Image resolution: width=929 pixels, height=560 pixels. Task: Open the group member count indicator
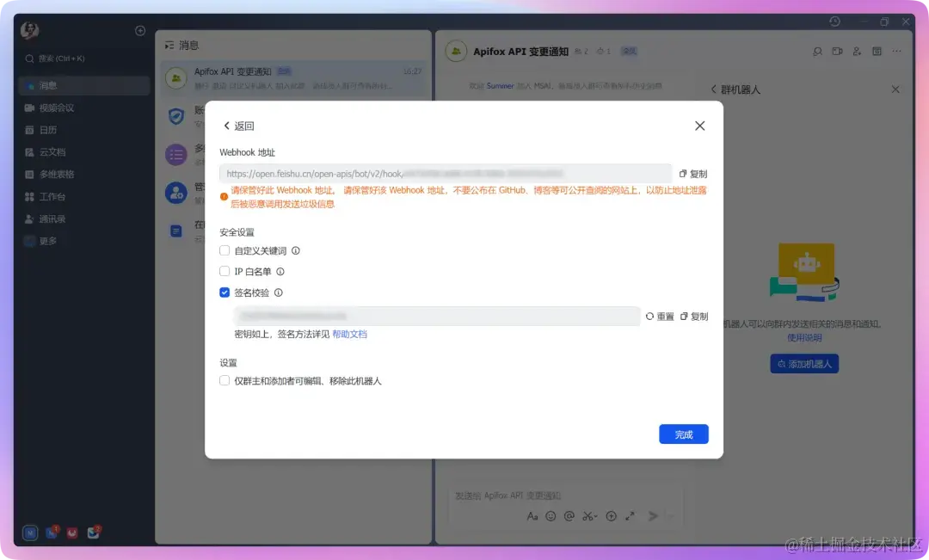point(581,52)
